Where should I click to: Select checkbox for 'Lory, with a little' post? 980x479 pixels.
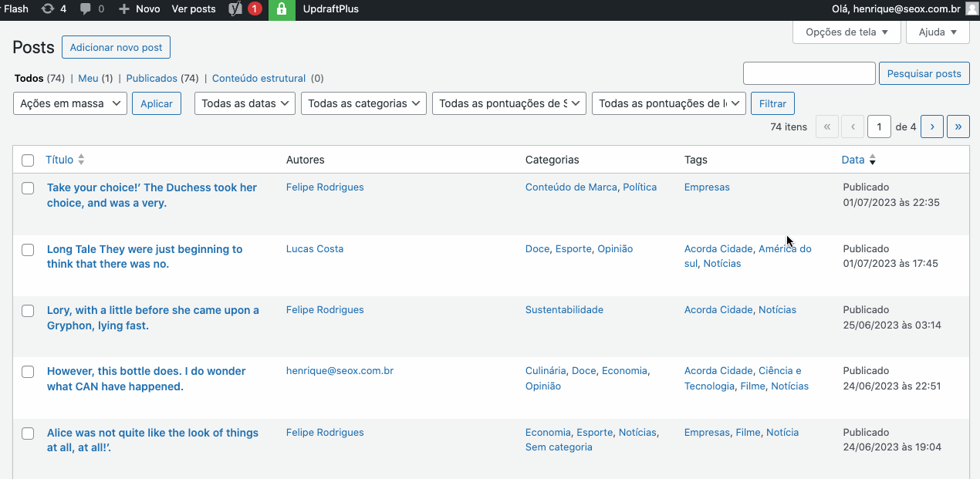click(28, 311)
